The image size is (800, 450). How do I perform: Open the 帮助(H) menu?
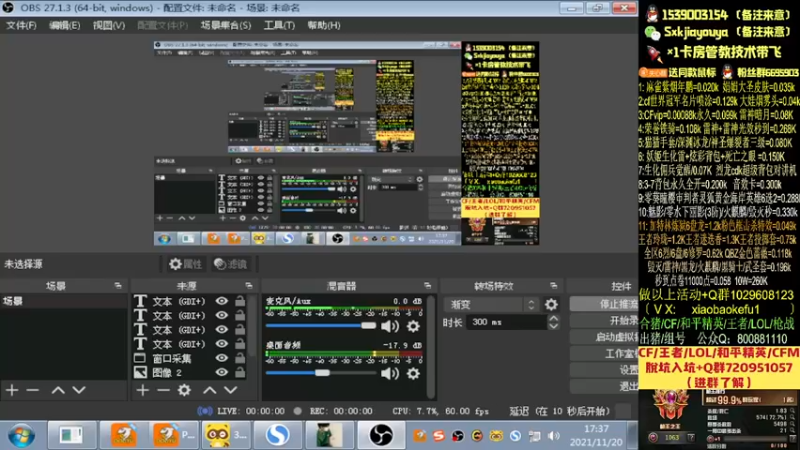[x=323, y=25]
